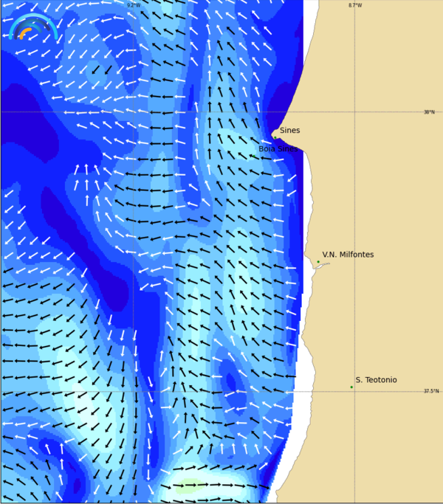The width and height of the screenshot is (443, 504).
Task: Pick the V.N. Milfontes green marker dot
Action: [318, 262]
